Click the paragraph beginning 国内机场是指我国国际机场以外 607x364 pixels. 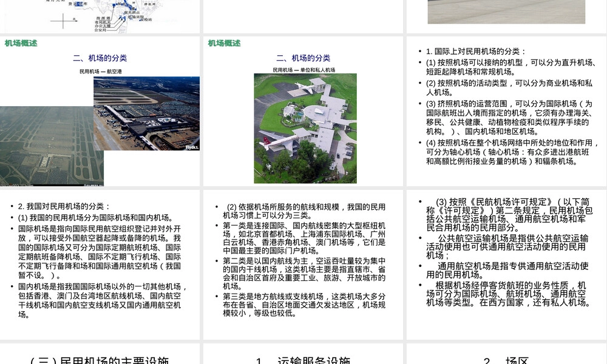103,300
